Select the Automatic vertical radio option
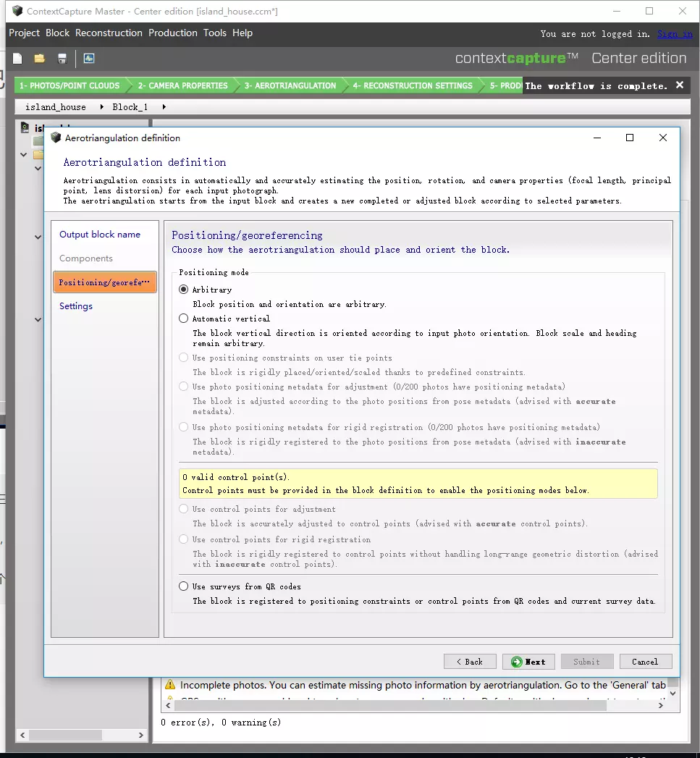 point(183,318)
